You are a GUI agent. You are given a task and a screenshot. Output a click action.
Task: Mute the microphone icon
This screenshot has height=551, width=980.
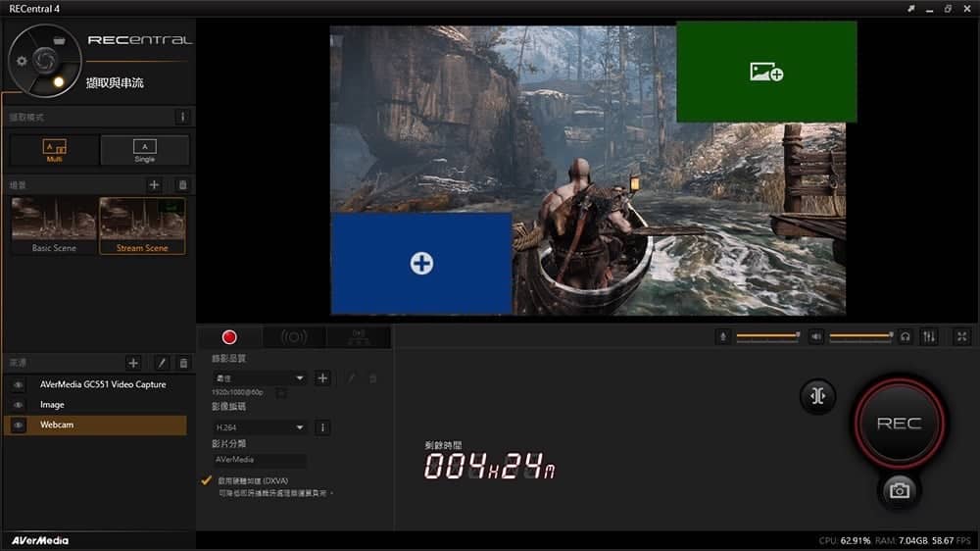tap(722, 336)
